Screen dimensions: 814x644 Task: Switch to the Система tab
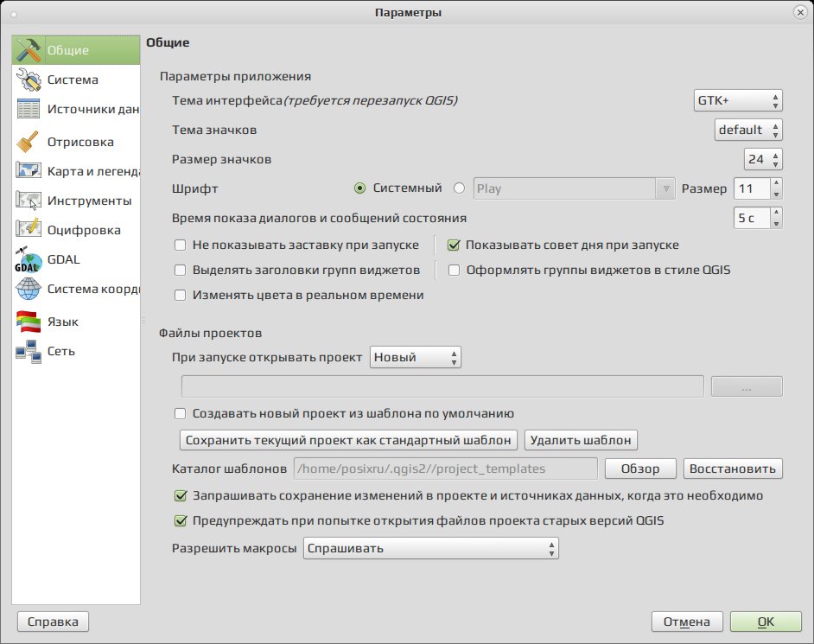[x=76, y=80]
